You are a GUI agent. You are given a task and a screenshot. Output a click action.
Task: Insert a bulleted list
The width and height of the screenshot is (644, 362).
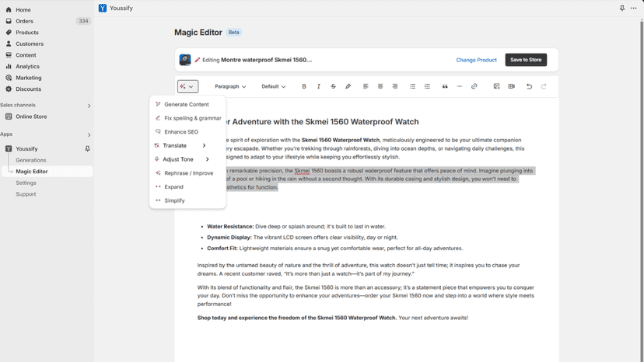[412, 86]
